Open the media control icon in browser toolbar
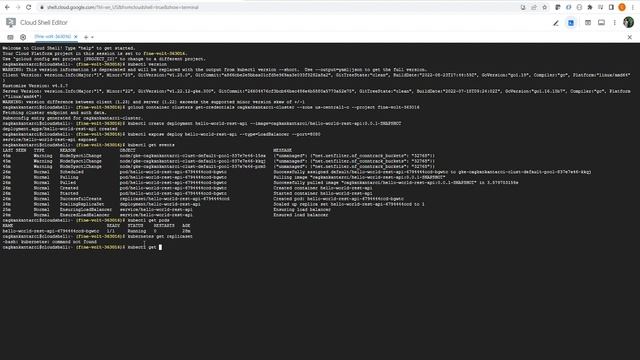640x360 pixels. coord(600,7)
